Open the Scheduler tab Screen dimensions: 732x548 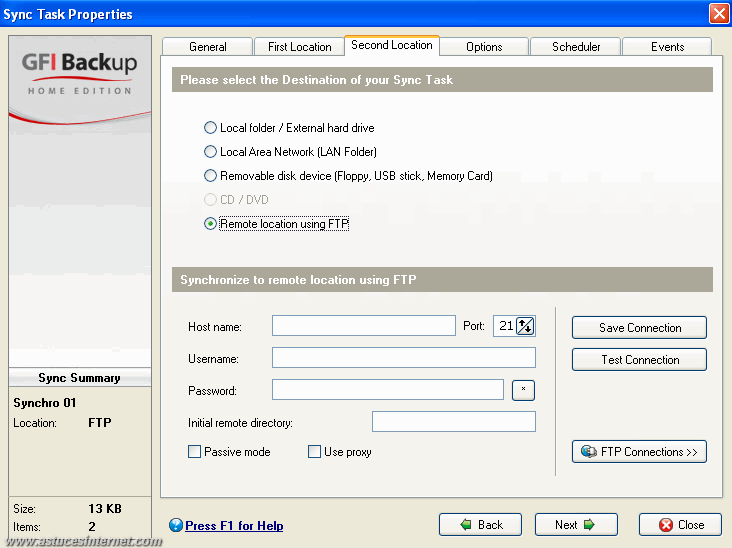(576, 47)
